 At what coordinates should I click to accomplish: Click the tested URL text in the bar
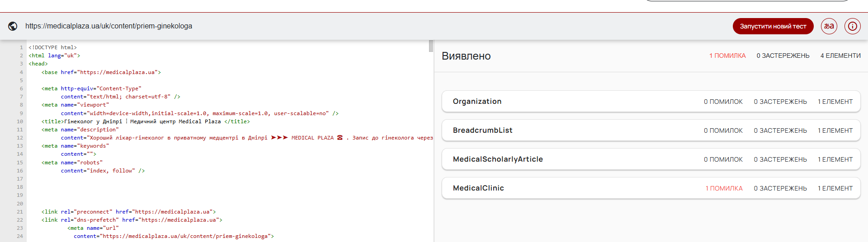[x=108, y=26]
